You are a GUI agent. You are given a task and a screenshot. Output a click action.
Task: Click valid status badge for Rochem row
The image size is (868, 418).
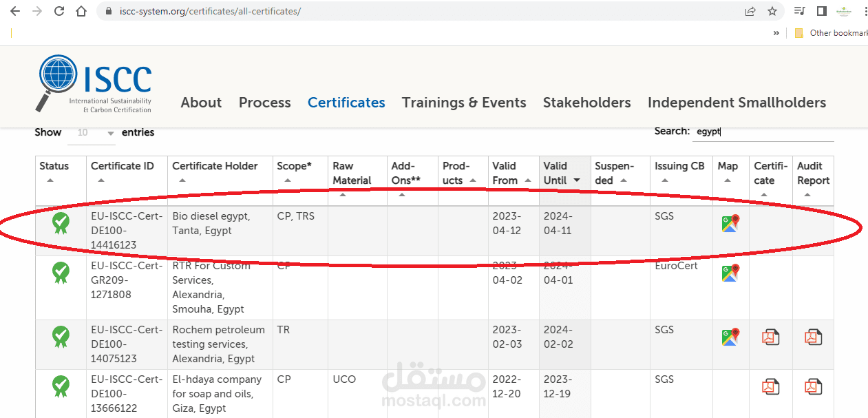[61, 337]
